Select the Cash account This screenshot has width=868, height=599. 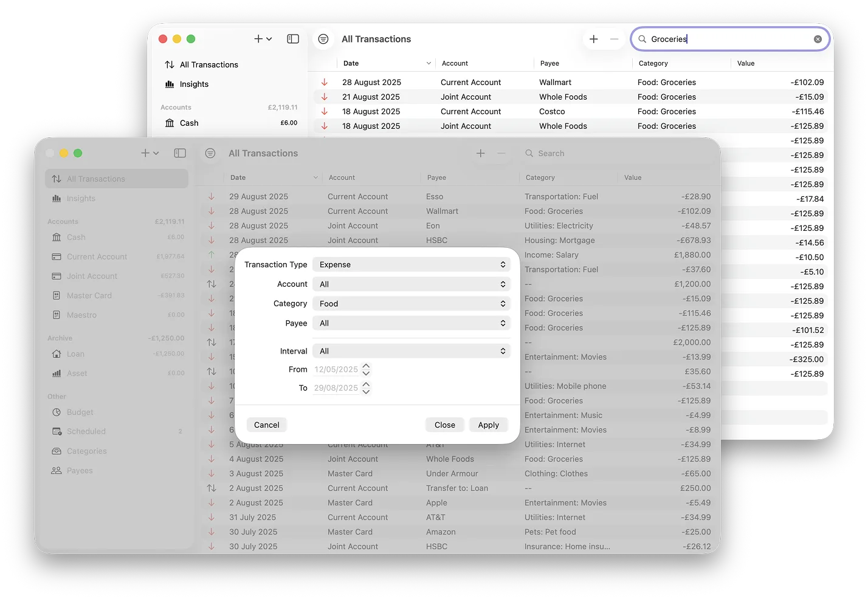(x=76, y=237)
